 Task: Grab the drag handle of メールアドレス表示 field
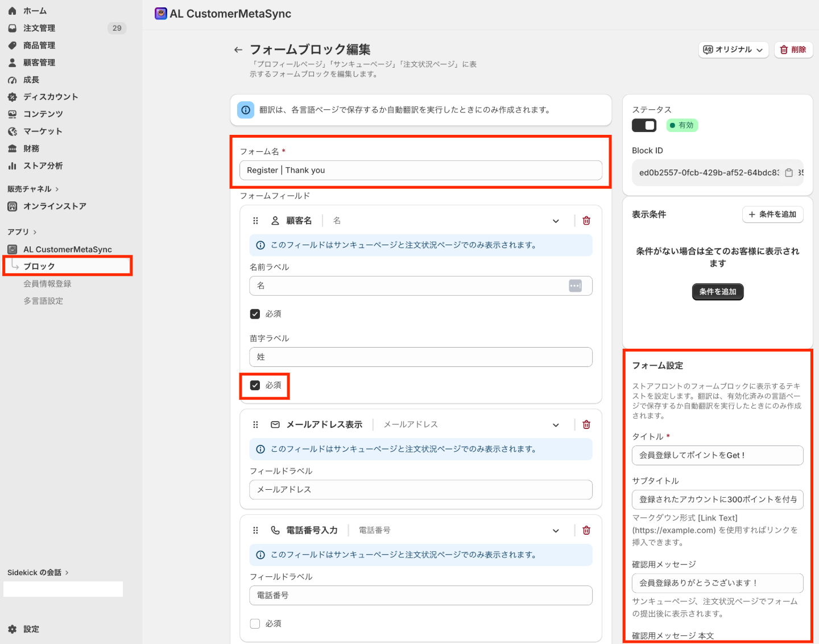point(255,424)
